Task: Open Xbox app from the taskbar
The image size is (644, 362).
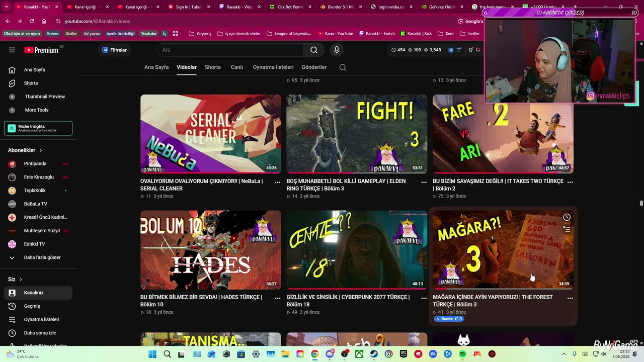Action: pos(359,354)
